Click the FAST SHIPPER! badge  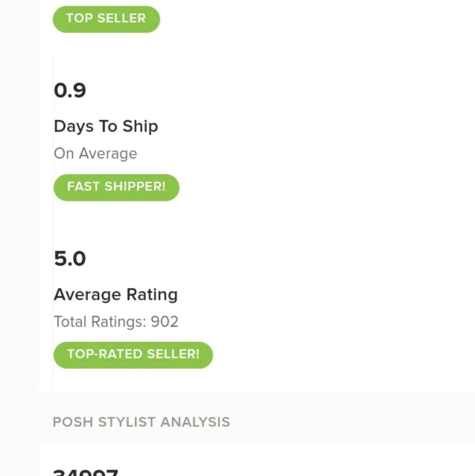click(116, 187)
